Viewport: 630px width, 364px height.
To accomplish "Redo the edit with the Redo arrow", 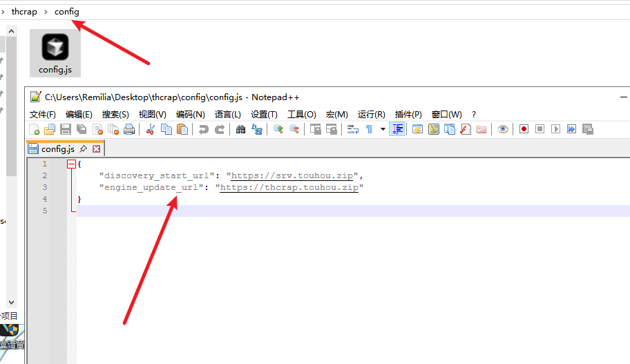I will tap(220, 129).
